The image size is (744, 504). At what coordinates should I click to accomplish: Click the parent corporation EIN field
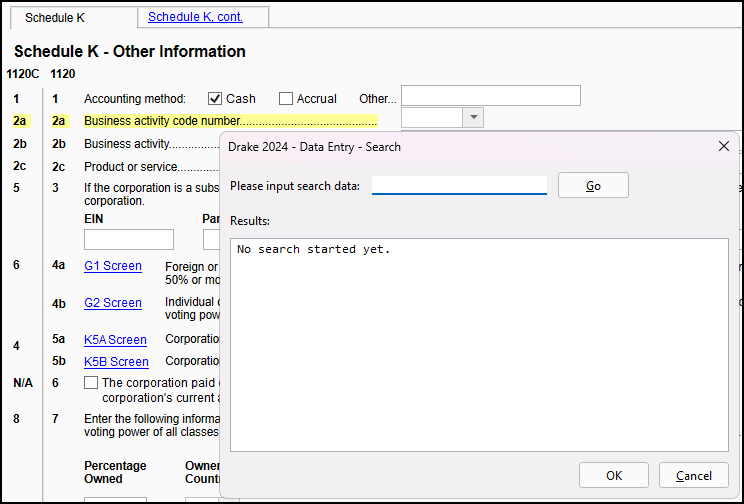click(129, 240)
